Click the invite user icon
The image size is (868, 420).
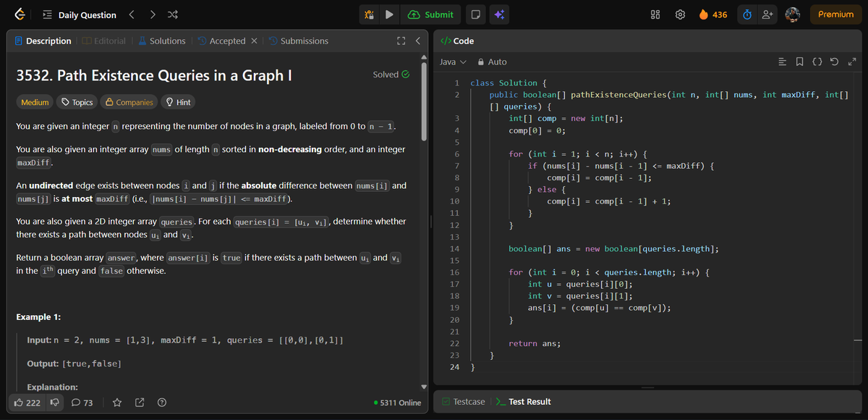[768, 14]
